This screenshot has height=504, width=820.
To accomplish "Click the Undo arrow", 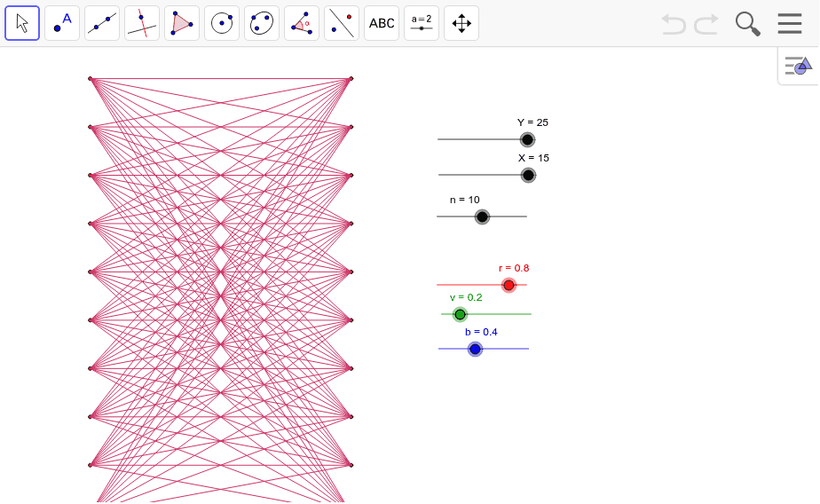I will coord(674,24).
